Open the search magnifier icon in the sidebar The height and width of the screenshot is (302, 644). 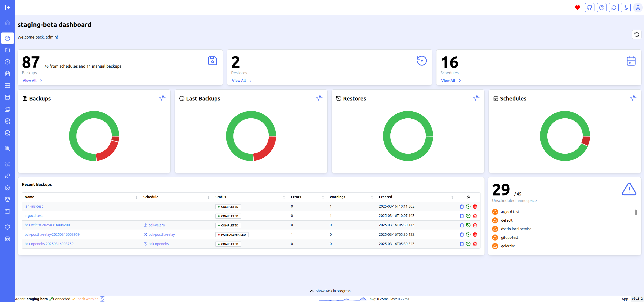point(8,148)
